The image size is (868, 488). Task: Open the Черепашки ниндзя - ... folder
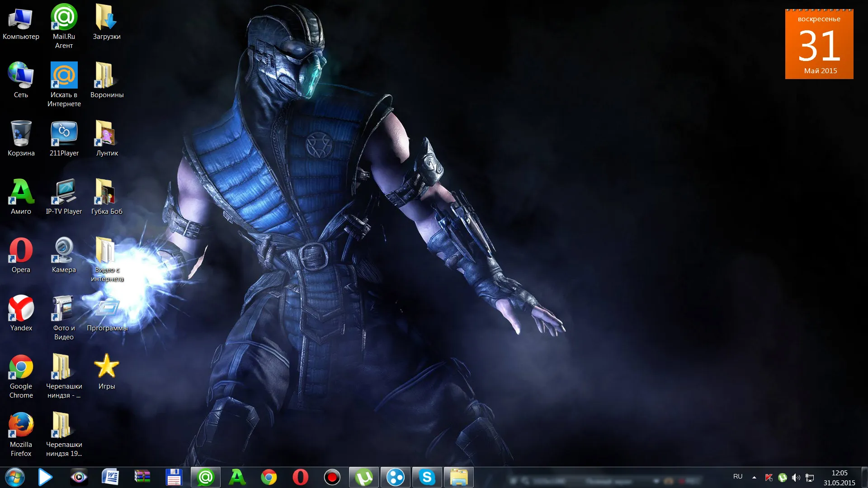(64, 376)
